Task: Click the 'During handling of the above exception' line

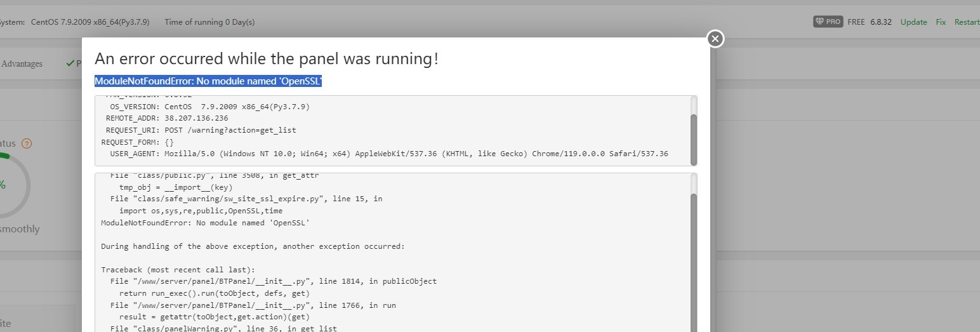Action: click(x=253, y=246)
